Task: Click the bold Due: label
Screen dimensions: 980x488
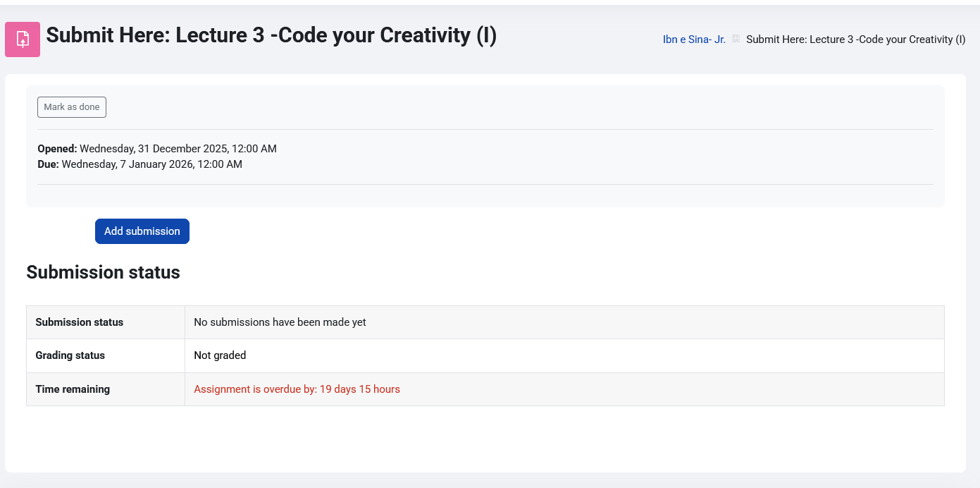Action: [x=48, y=164]
